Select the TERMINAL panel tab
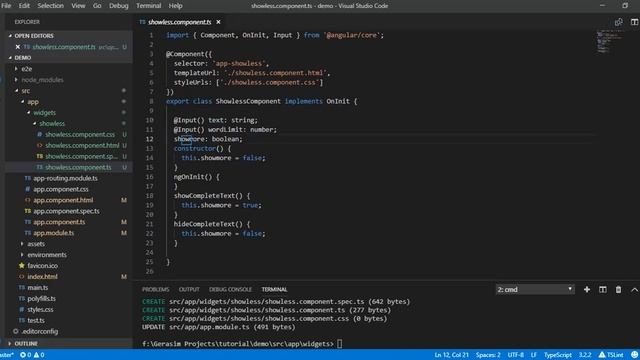 274,289
